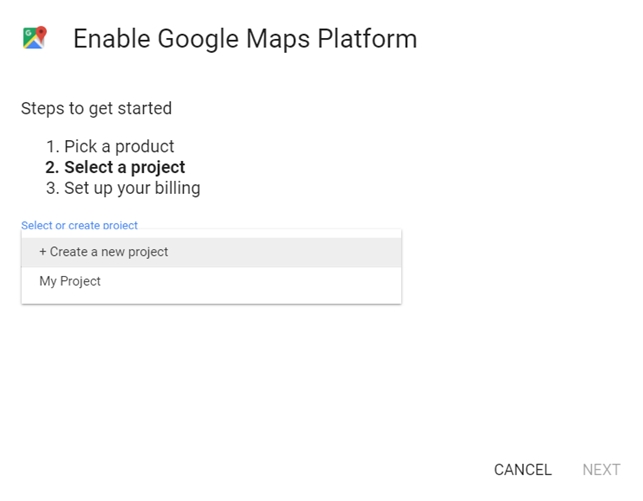Image resolution: width=643 pixels, height=501 pixels.
Task: Open the 'Select or create project' dropdown
Action: (79, 226)
